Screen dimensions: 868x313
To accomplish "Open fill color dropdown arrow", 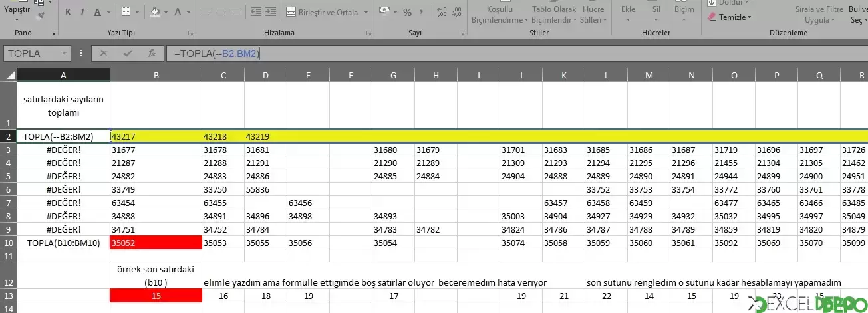I will [x=166, y=12].
